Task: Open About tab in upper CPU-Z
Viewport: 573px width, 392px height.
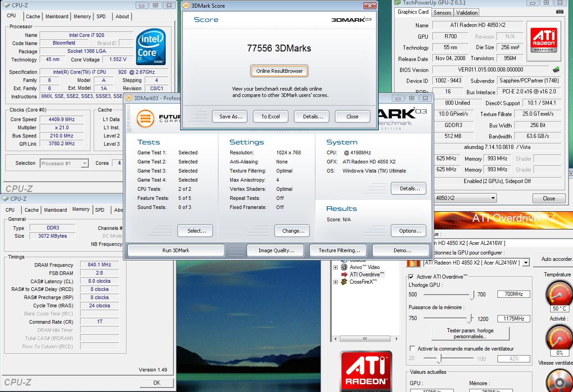Action: 122,16
